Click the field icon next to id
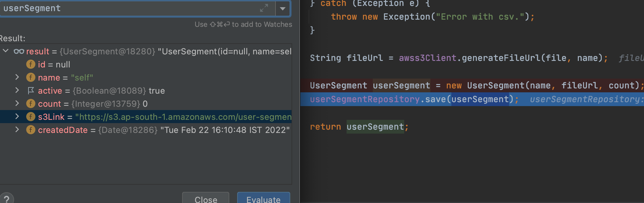The image size is (644, 203). (x=31, y=64)
